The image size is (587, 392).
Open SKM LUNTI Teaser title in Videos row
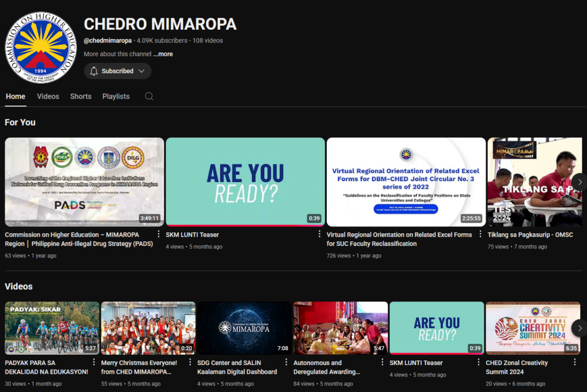click(416, 363)
